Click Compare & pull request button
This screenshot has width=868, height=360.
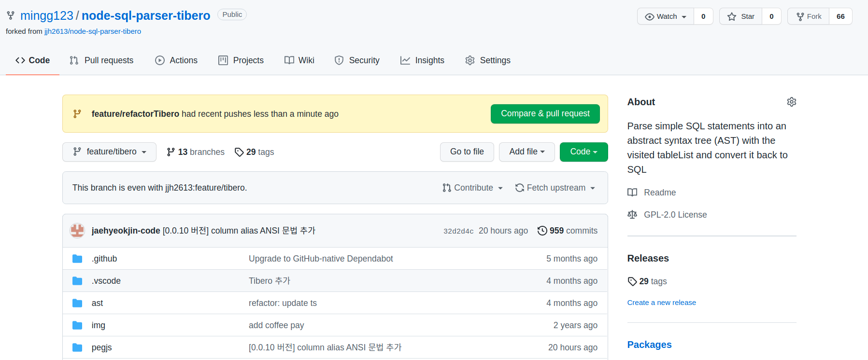[545, 114]
